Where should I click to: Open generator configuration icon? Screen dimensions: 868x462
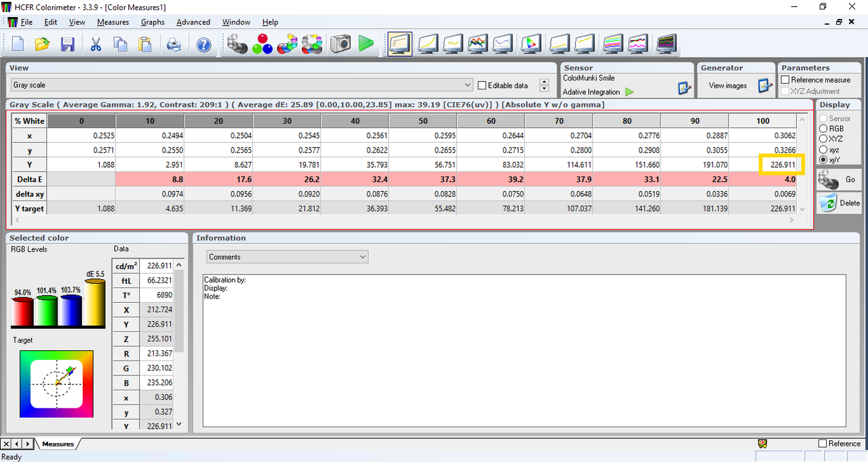tap(764, 86)
